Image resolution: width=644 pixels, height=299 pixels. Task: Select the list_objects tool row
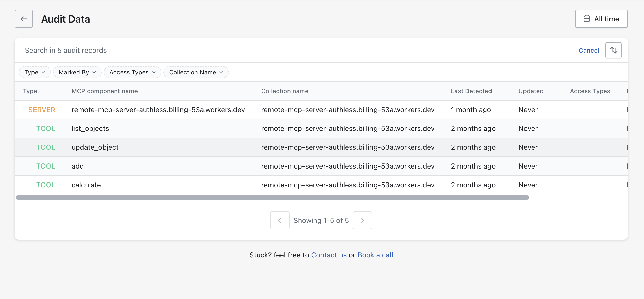click(90, 129)
